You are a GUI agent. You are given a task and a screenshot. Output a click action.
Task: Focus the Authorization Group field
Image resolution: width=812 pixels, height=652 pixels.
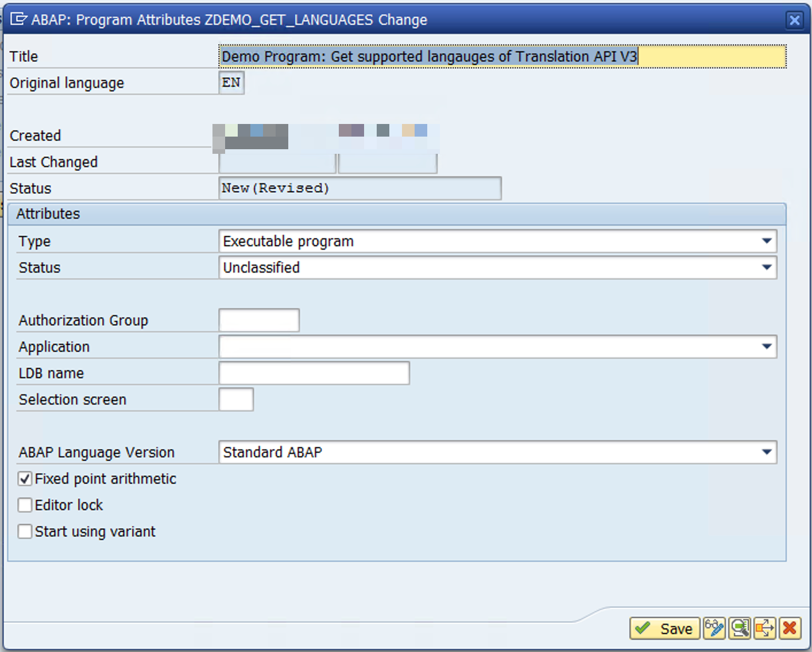coord(259,320)
